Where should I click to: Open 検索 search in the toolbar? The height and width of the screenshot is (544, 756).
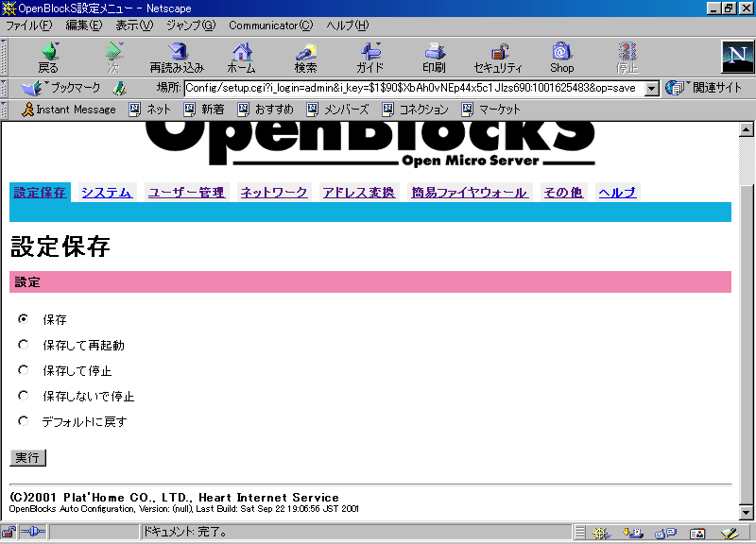pyautogui.click(x=305, y=58)
